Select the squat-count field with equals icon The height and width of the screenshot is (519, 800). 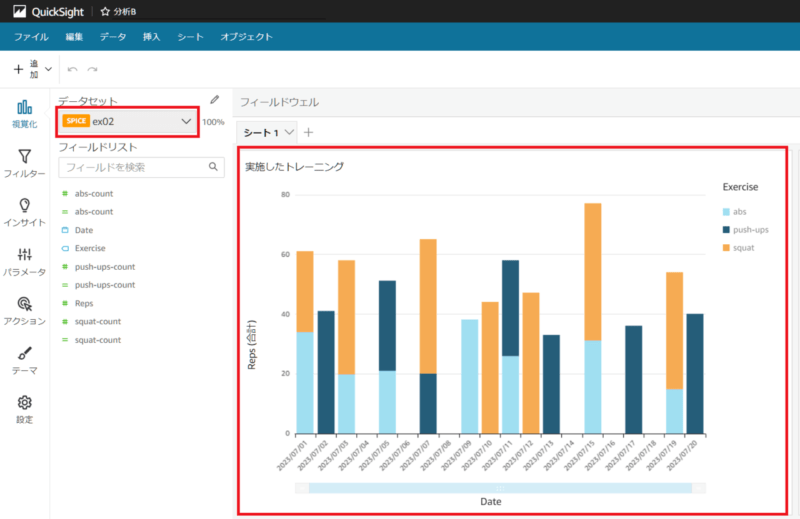91,340
